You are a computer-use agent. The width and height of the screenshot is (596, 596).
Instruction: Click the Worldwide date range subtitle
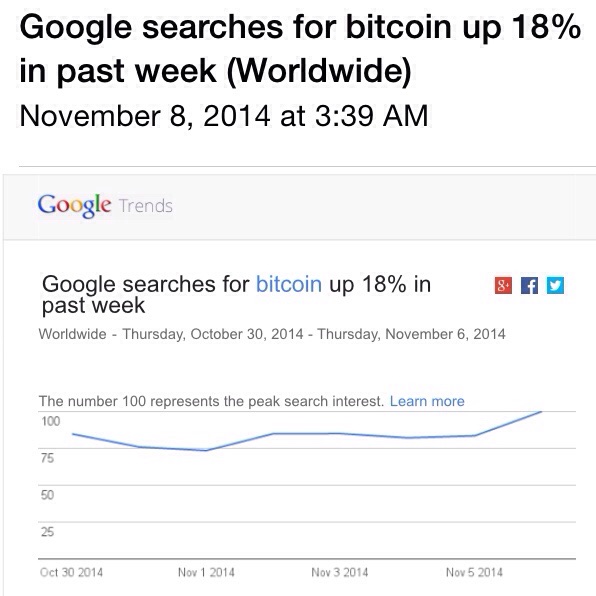[x=272, y=334]
